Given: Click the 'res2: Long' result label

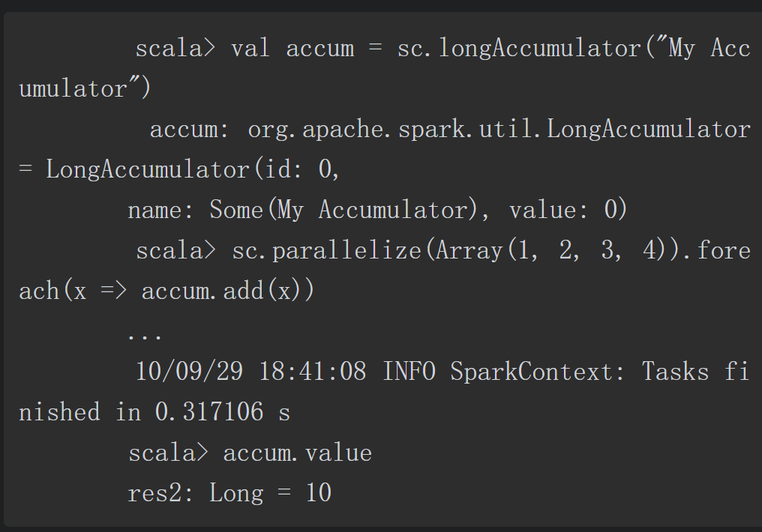Looking at the screenshot, I should tap(196, 494).
